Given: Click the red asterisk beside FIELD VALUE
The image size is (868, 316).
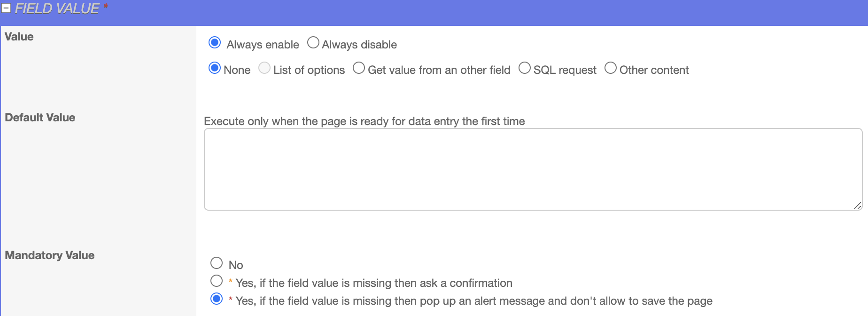Looking at the screenshot, I should tap(106, 6).
